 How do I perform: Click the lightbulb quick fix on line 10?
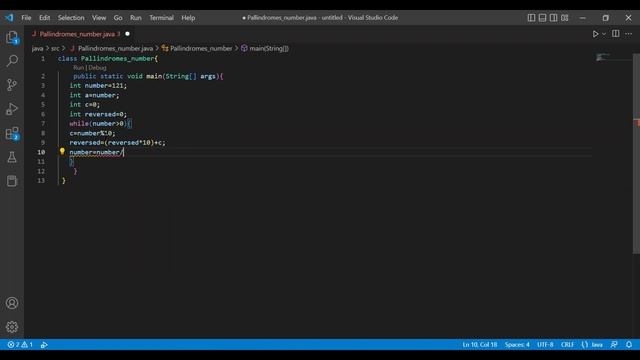(x=62, y=151)
